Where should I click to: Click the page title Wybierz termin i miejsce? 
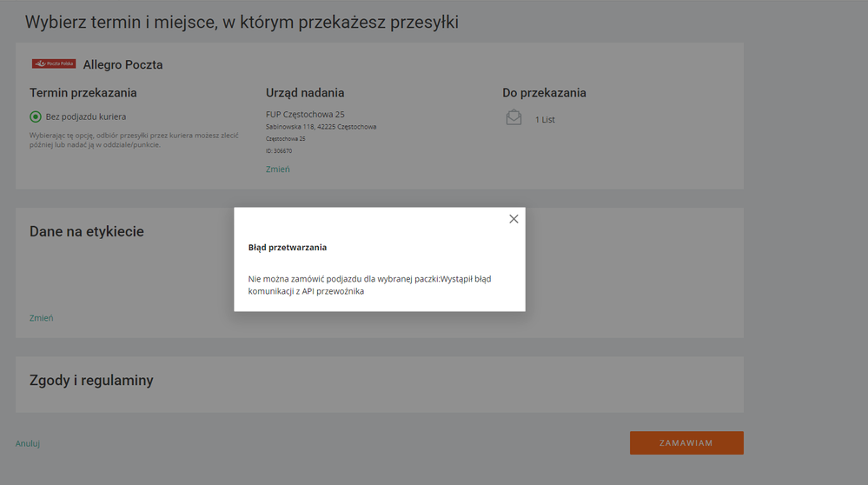(242, 22)
